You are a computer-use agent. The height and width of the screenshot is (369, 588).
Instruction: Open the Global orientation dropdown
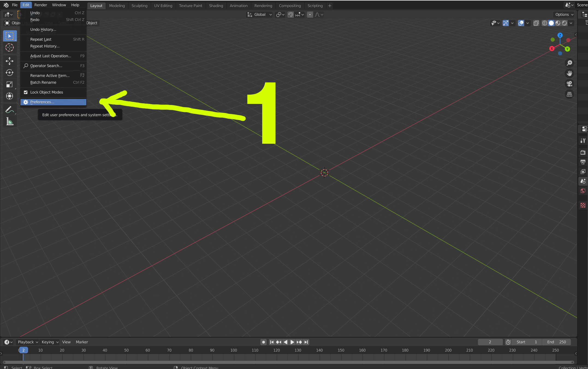coord(260,15)
